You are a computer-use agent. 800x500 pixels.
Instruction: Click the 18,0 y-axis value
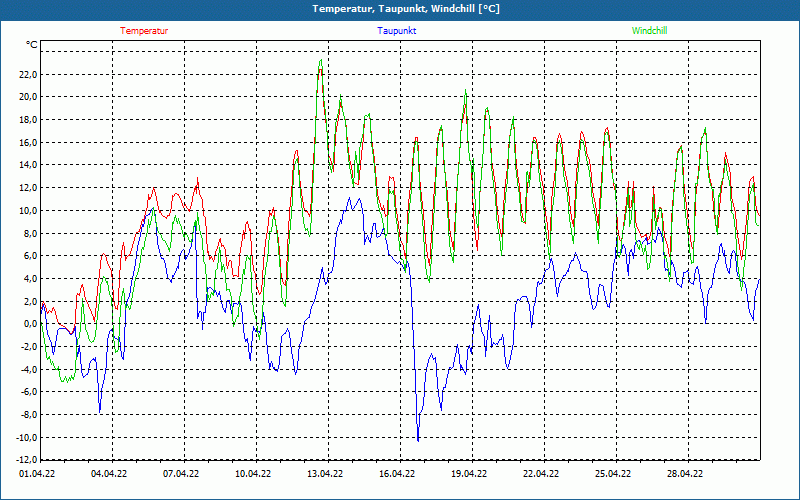[28, 120]
